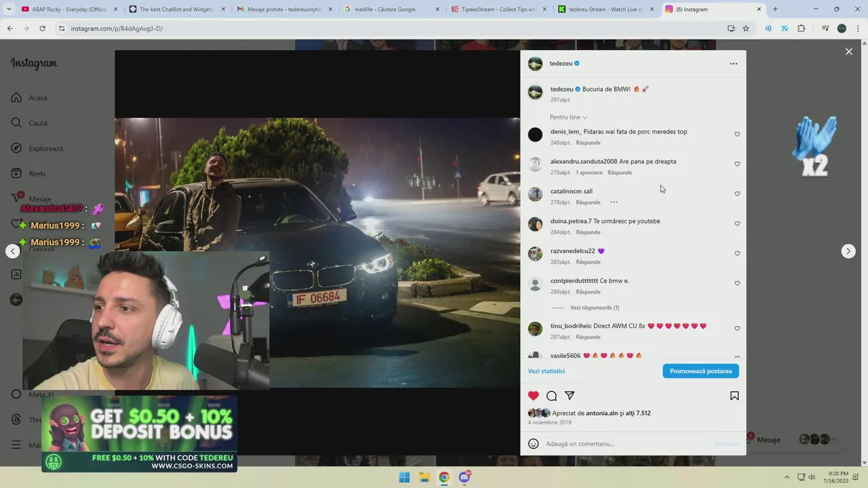Go back in browser history
This screenshot has height=488, width=868.
[9, 28]
